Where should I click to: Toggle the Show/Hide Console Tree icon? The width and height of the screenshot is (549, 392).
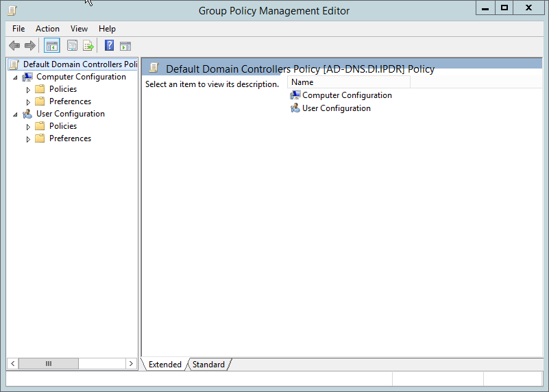pyautogui.click(x=51, y=46)
